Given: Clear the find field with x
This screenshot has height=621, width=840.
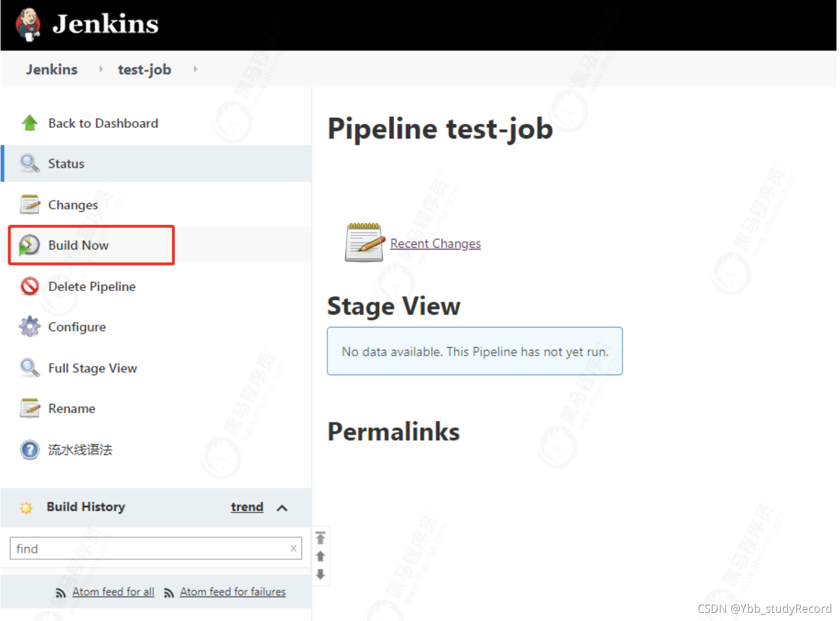Looking at the screenshot, I should [293, 548].
